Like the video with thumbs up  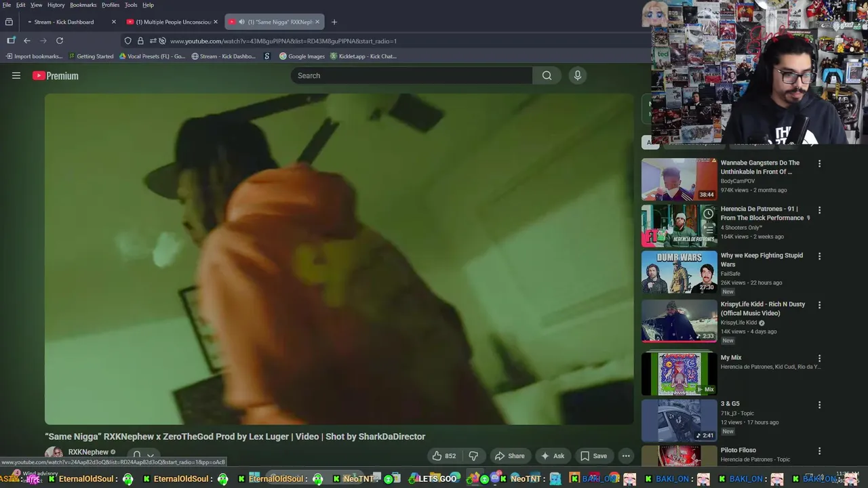pyautogui.click(x=444, y=455)
